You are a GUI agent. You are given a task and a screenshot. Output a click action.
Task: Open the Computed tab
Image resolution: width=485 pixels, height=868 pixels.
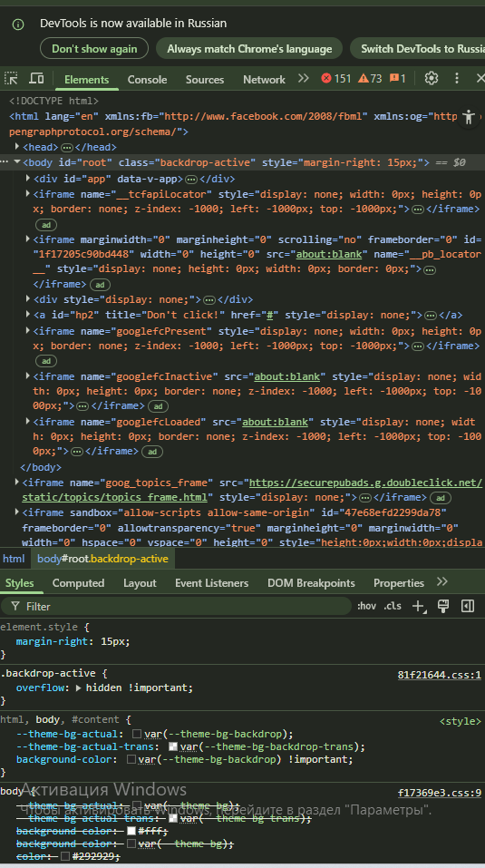pos(78,583)
